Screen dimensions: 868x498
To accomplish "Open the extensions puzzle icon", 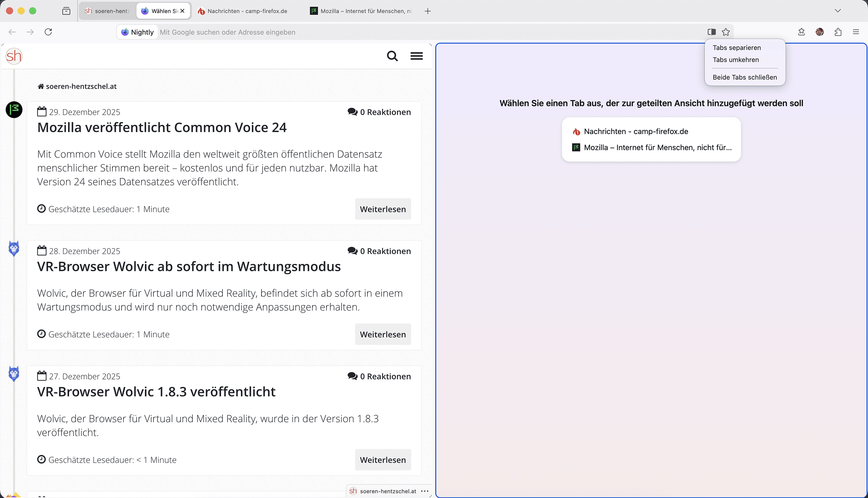I will 837,32.
